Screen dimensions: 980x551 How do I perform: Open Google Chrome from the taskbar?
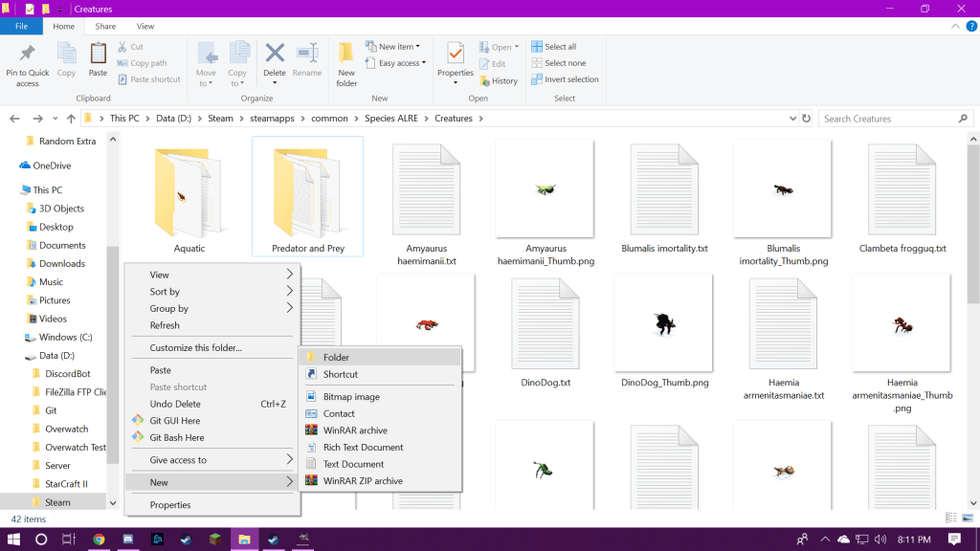coord(99,540)
